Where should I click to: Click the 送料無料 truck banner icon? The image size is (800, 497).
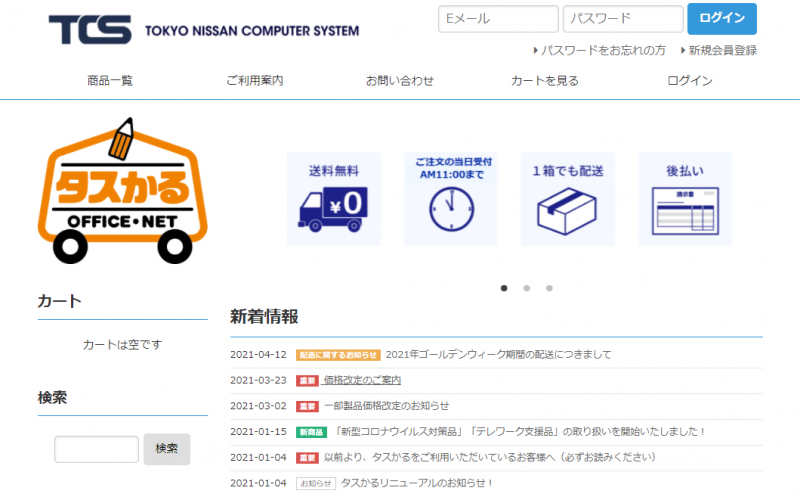[x=334, y=199]
